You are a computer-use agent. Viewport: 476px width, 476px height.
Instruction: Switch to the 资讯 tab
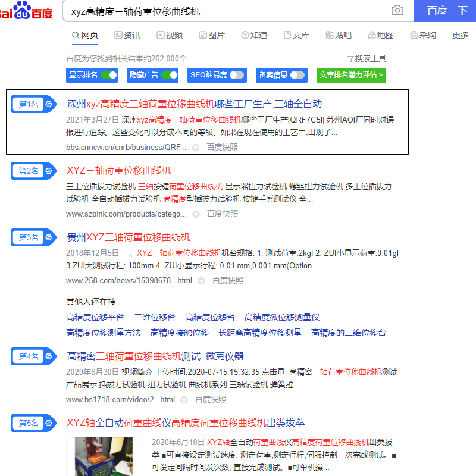pos(127,35)
